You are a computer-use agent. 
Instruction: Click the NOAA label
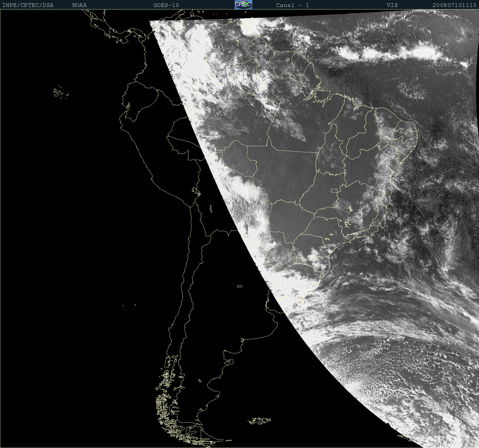(79, 5)
